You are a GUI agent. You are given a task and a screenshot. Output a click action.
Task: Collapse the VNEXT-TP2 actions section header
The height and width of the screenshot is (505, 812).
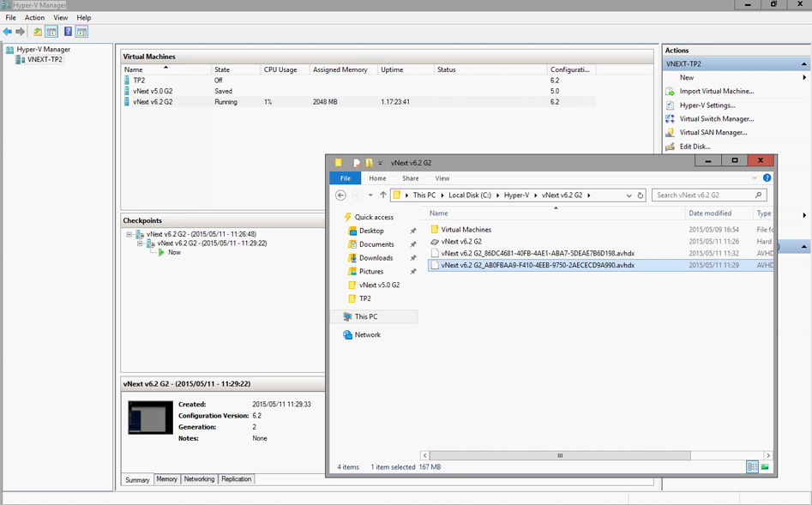(803, 64)
